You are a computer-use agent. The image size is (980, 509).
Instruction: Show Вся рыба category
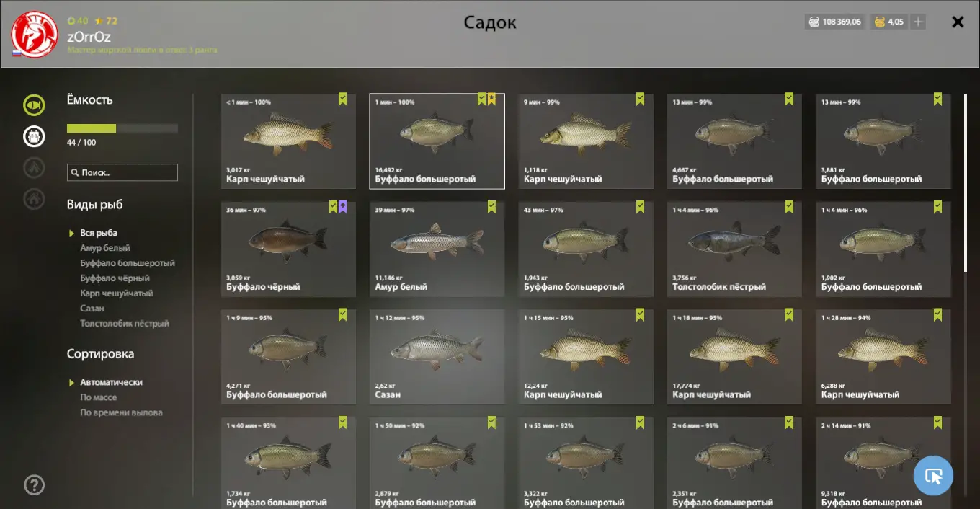[99, 233]
